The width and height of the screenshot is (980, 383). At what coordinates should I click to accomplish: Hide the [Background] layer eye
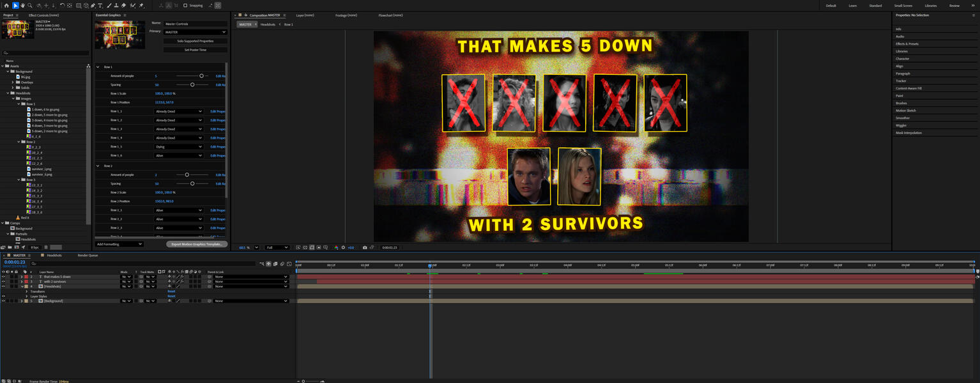[3, 301]
